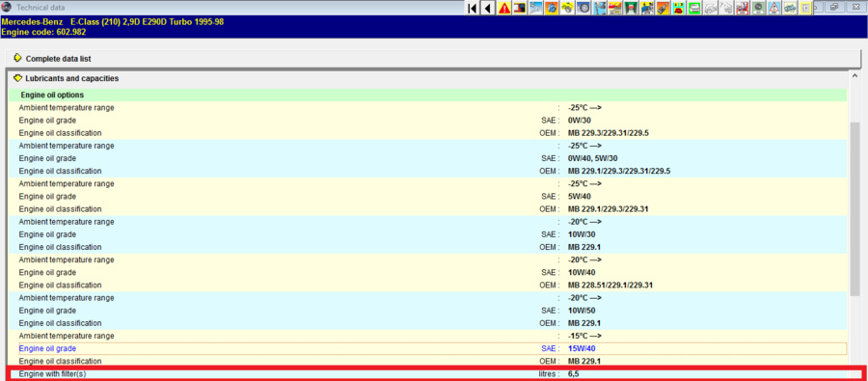Click the vertical scrollbar thumb

(x=854, y=208)
